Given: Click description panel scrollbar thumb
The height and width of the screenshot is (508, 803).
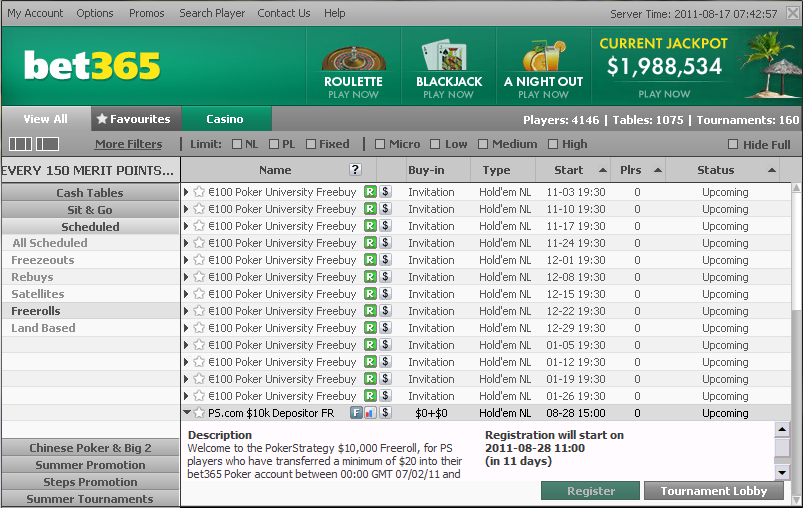Looking at the screenshot, I should (x=782, y=448).
